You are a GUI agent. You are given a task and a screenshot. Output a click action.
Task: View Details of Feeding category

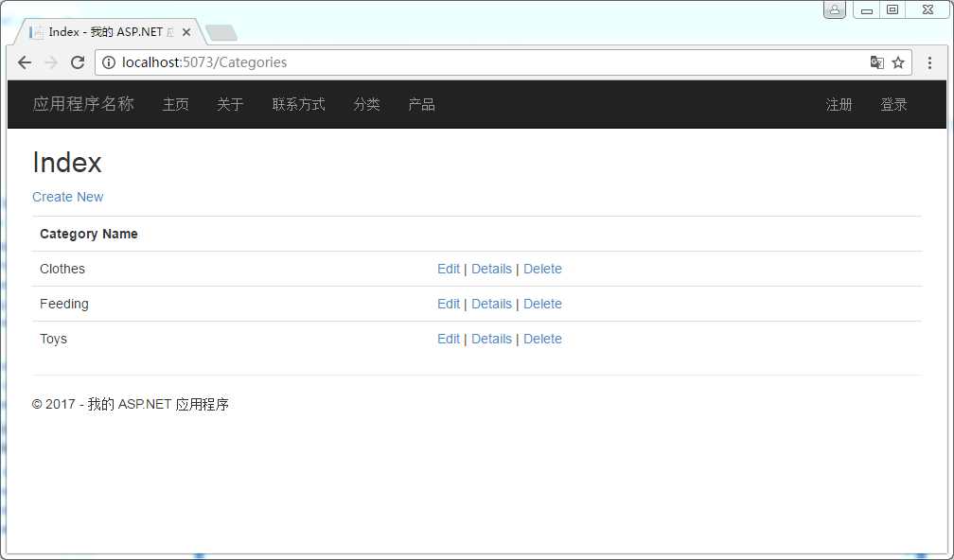491,304
